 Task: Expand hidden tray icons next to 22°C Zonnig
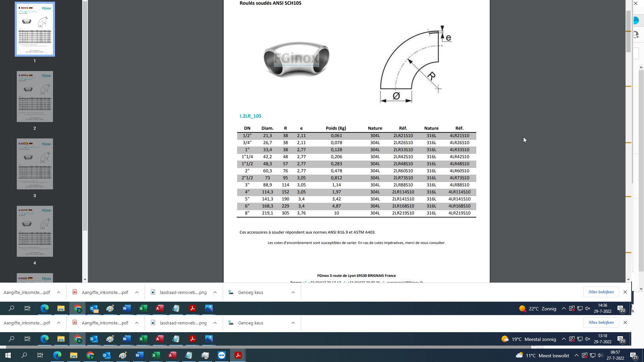tap(564, 309)
